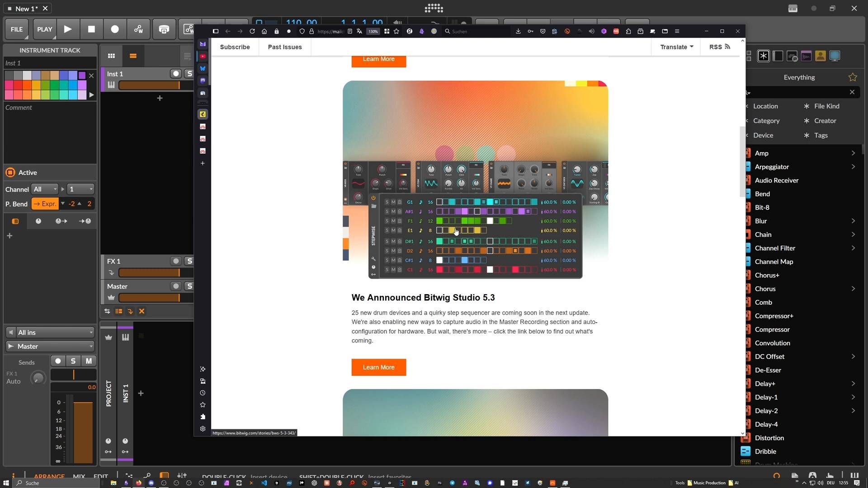Select the Distortion device
Viewport: 868px width, 488px height.
[769, 438]
